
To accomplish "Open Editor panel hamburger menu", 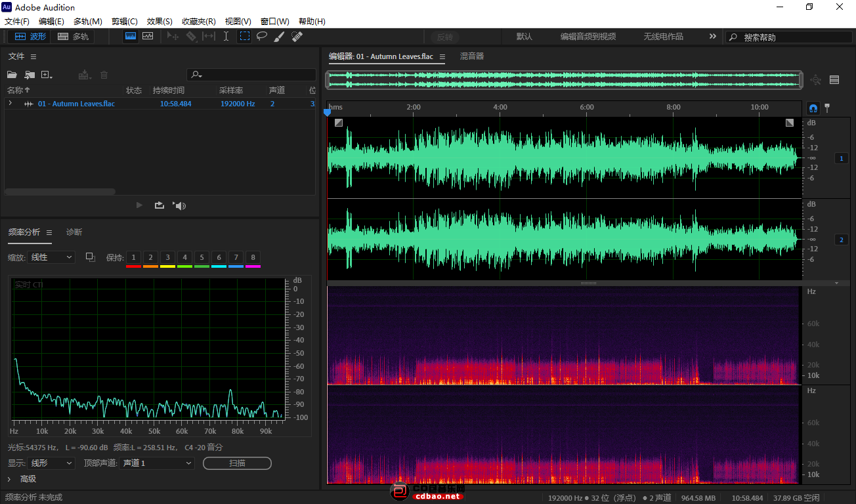I will [x=442, y=57].
